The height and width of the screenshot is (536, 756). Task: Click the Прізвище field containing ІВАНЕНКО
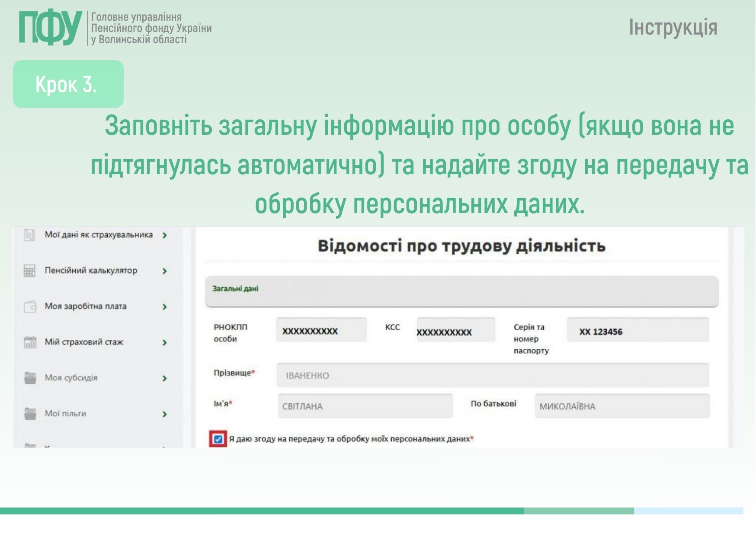click(492, 375)
